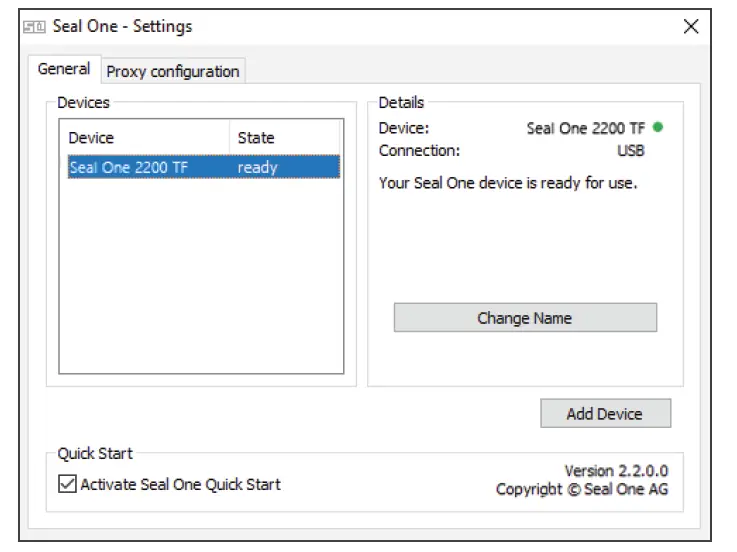Click the Seal One app icon in title bar
This screenshot has height=552, width=737.
(34, 27)
